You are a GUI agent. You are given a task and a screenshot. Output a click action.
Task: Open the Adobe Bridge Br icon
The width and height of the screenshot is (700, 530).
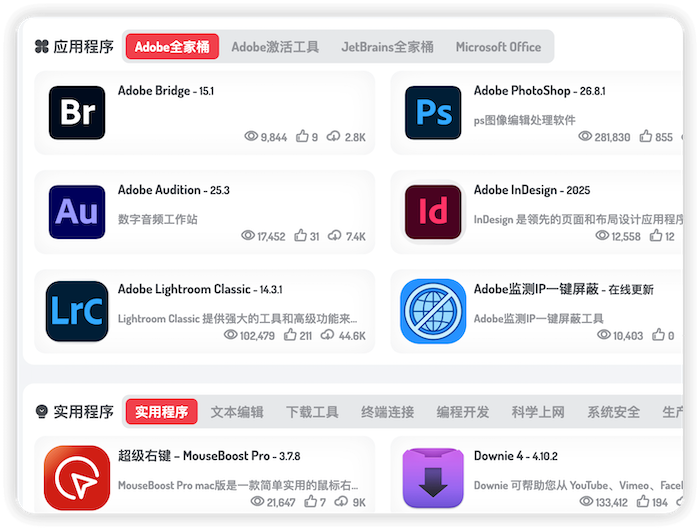[x=77, y=112]
